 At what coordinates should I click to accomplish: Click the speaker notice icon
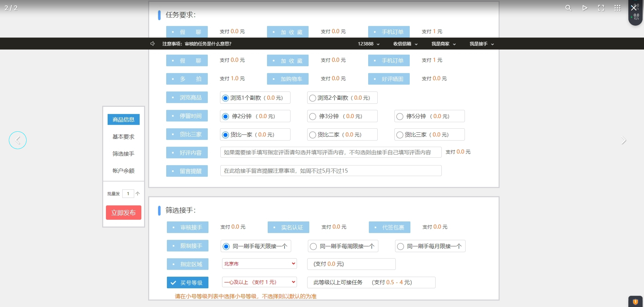click(153, 44)
